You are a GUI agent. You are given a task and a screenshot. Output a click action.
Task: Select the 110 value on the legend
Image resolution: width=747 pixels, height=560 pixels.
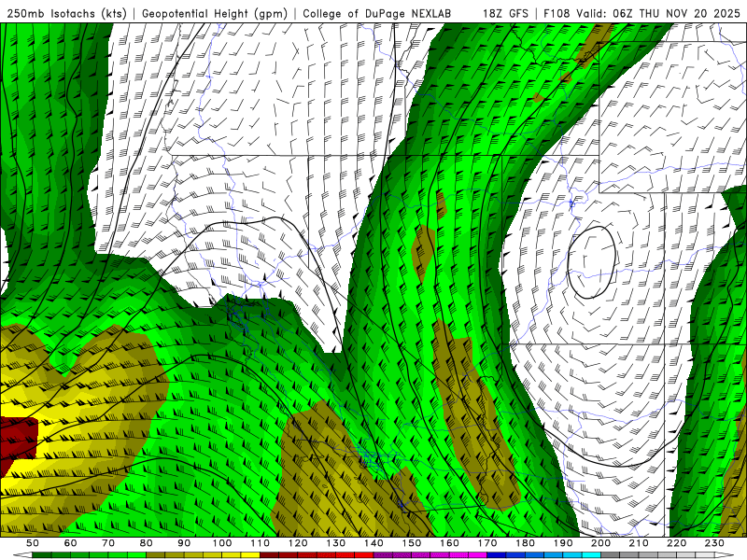[x=260, y=543]
